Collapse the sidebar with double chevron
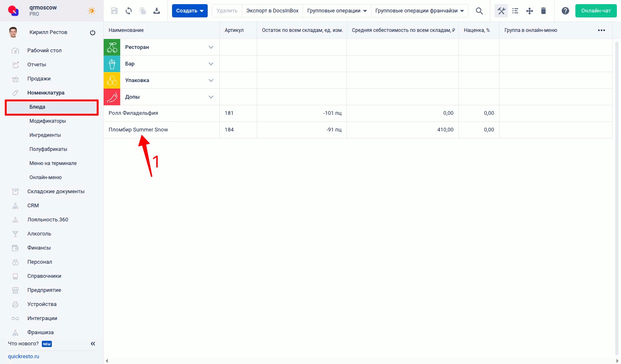The width and height of the screenshot is (621, 364). pyautogui.click(x=93, y=344)
